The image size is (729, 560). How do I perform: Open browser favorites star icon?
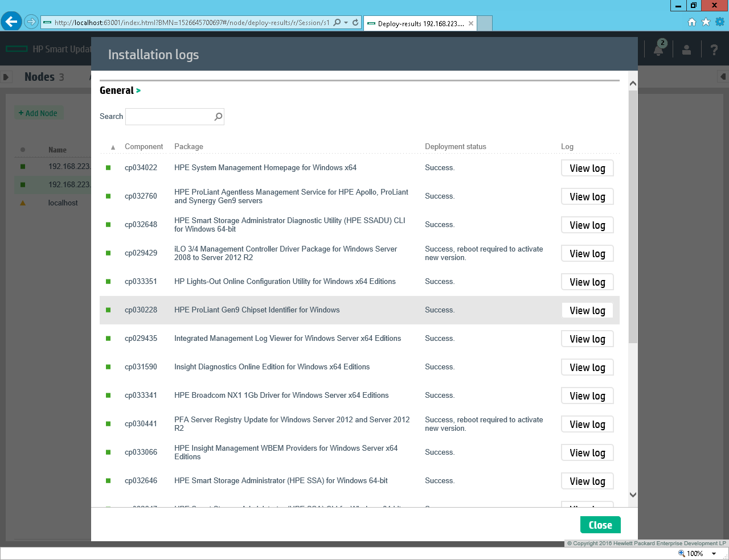(x=706, y=22)
